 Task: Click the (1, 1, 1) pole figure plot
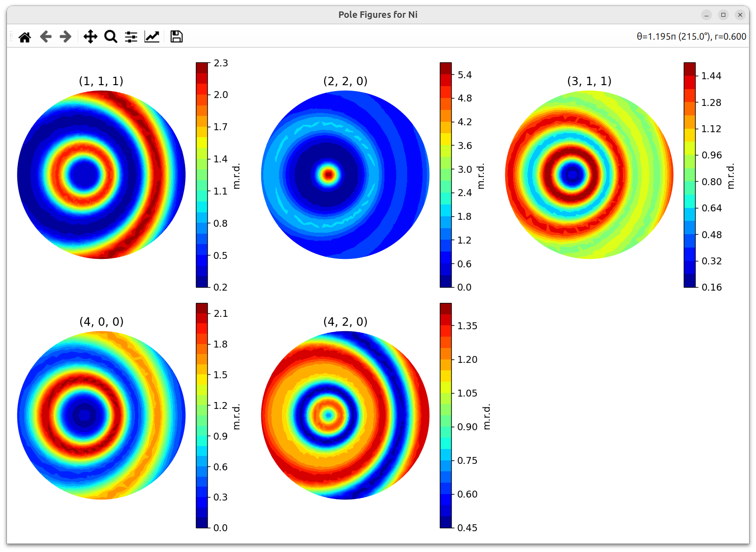point(101,175)
